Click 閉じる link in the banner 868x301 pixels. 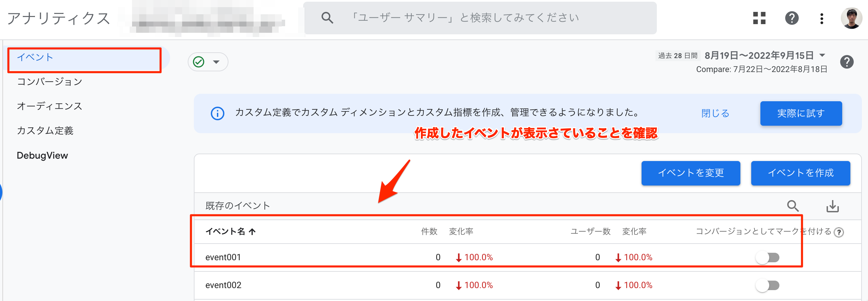(715, 113)
